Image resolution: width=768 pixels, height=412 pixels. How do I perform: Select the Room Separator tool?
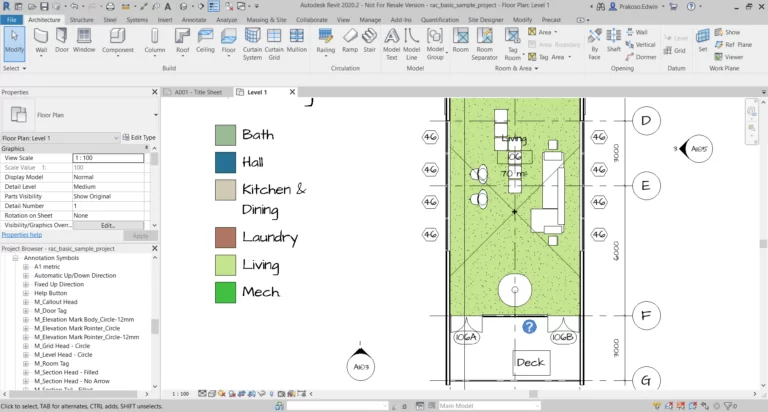tap(484, 42)
